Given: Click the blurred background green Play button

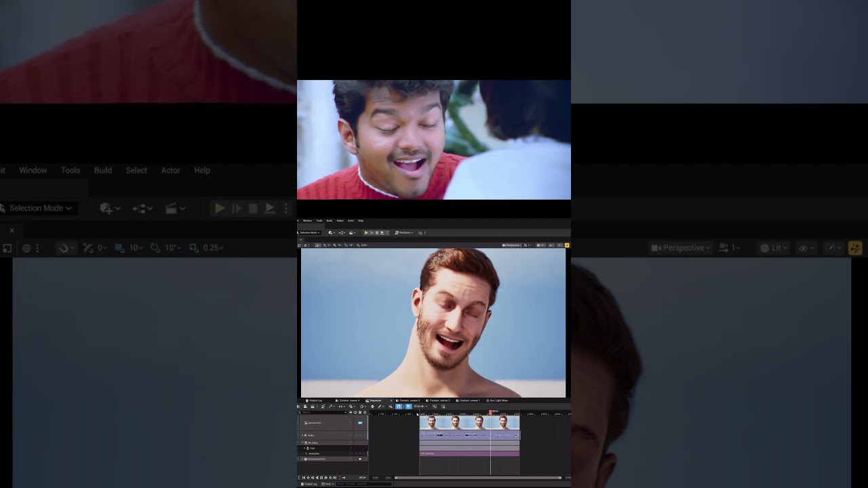Looking at the screenshot, I should (220, 208).
